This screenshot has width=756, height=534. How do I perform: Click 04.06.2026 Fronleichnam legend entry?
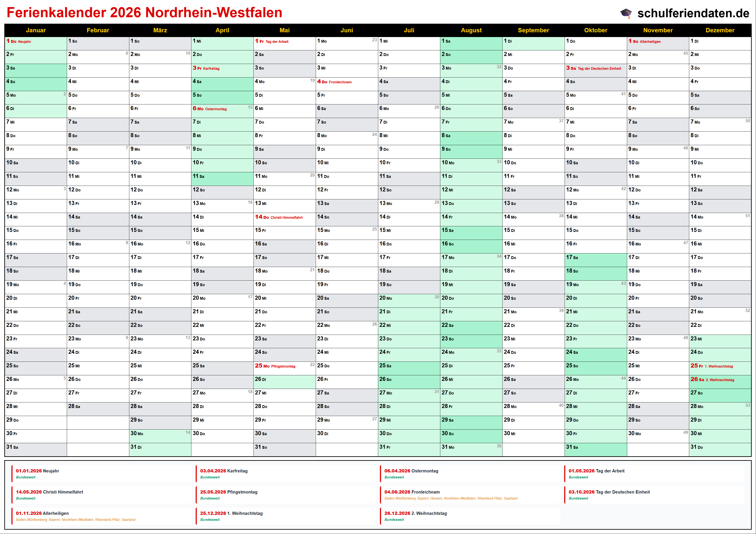click(412, 492)
